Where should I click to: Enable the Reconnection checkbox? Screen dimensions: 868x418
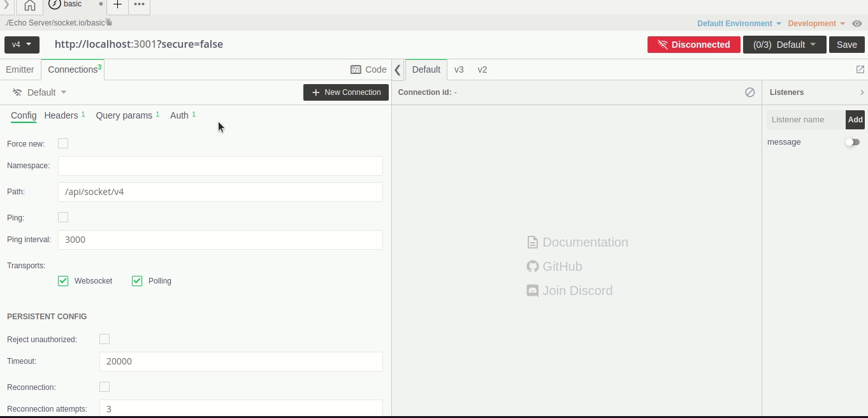coord(105,387)
